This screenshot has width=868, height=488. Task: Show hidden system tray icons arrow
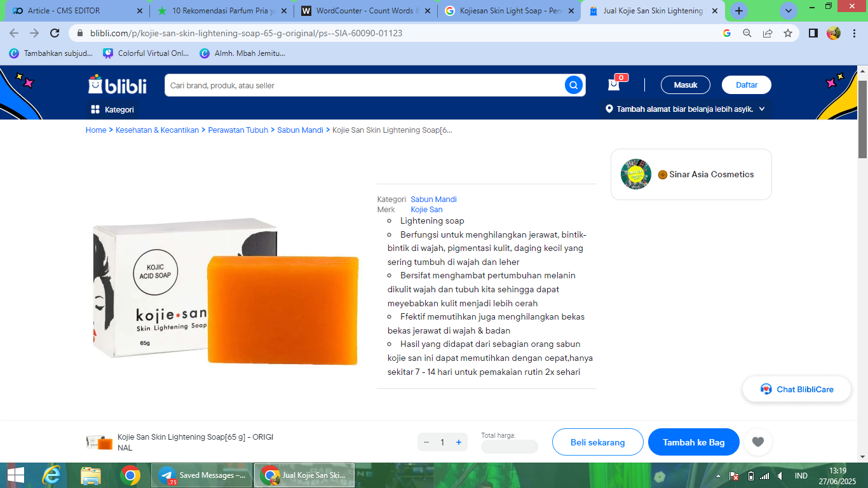718,476
